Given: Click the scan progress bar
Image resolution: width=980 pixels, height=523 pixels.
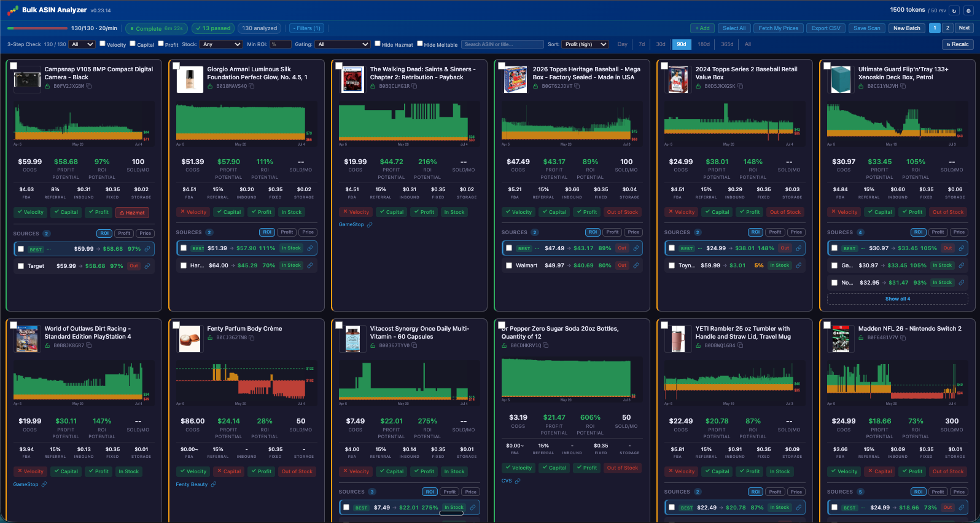Looking at the screenshot, I should (x=37, y=28).
